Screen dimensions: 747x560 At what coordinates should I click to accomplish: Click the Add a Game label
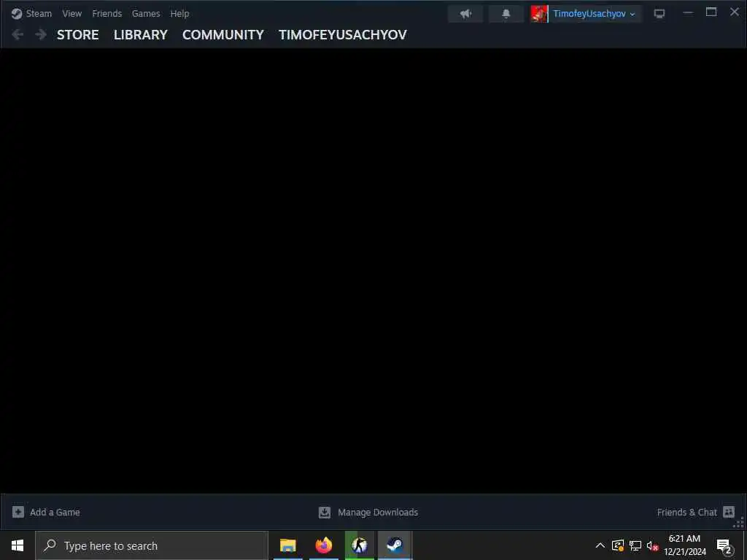pos(55,513)
